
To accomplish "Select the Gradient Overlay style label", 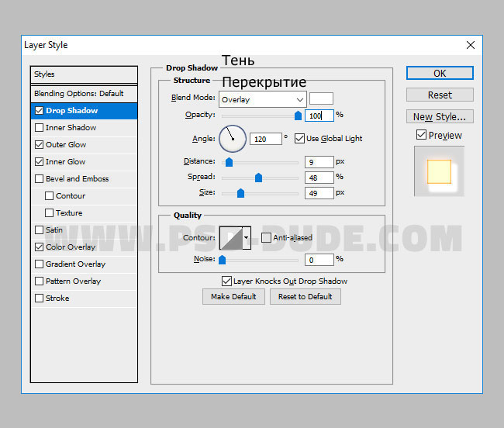I will [x=75, y=264].
